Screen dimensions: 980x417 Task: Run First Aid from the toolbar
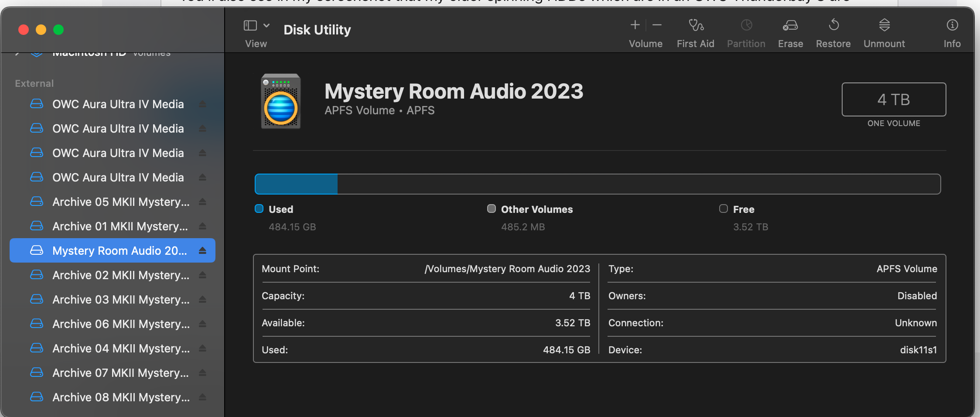(x=696, y=25)
